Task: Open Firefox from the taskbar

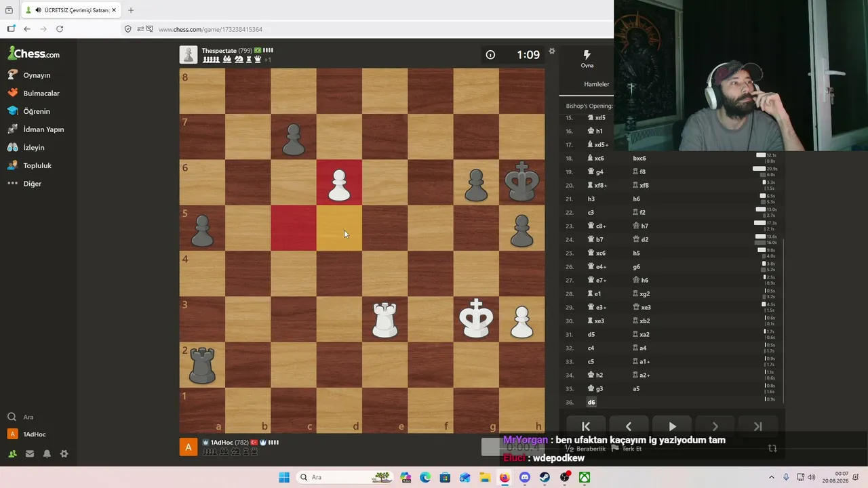Action: point(505,477)
